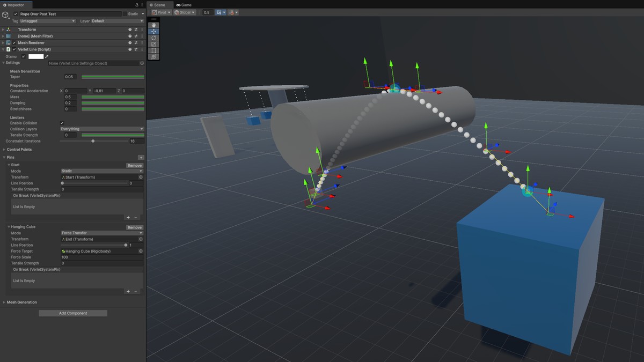The width and height of the screenshot is (644, 362).
Task: Select the Scale tool
Action: [153, 44]
